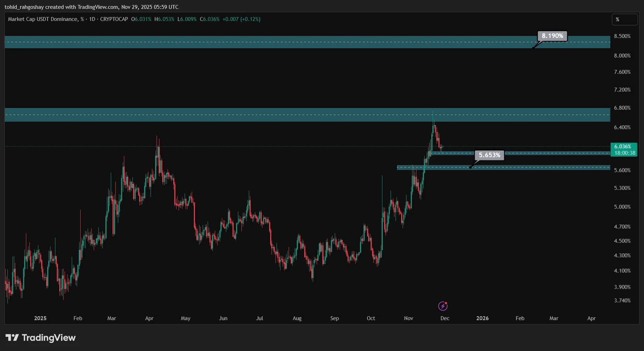Open the 1D timeframe in the chart legend
The image size is (644, 351).
pyautogui.click(x=90, y=20)
